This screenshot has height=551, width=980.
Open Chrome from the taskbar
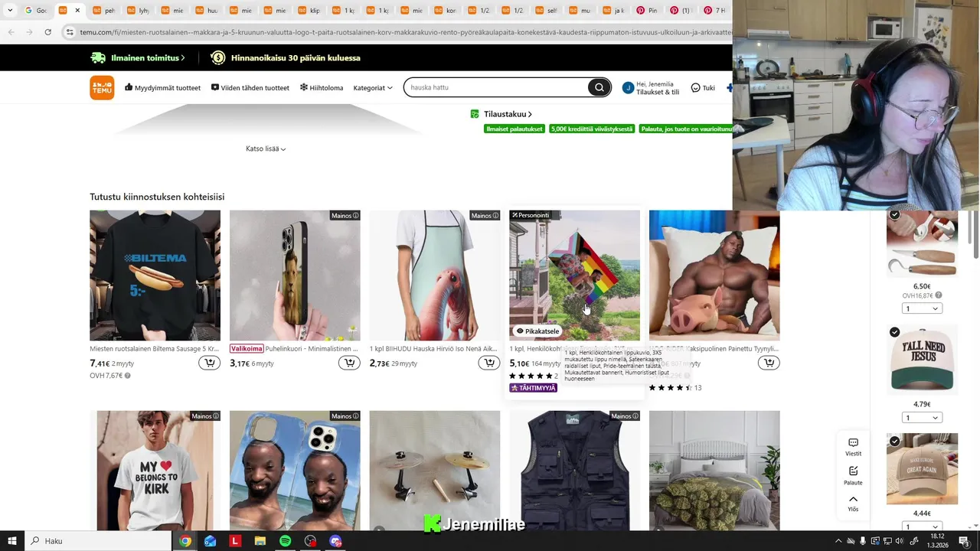point(185,541)
